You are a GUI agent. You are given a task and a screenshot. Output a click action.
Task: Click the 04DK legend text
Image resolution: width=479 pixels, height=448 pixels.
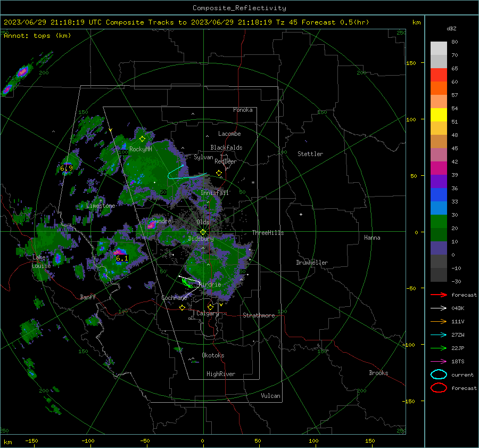pos(458,308)
